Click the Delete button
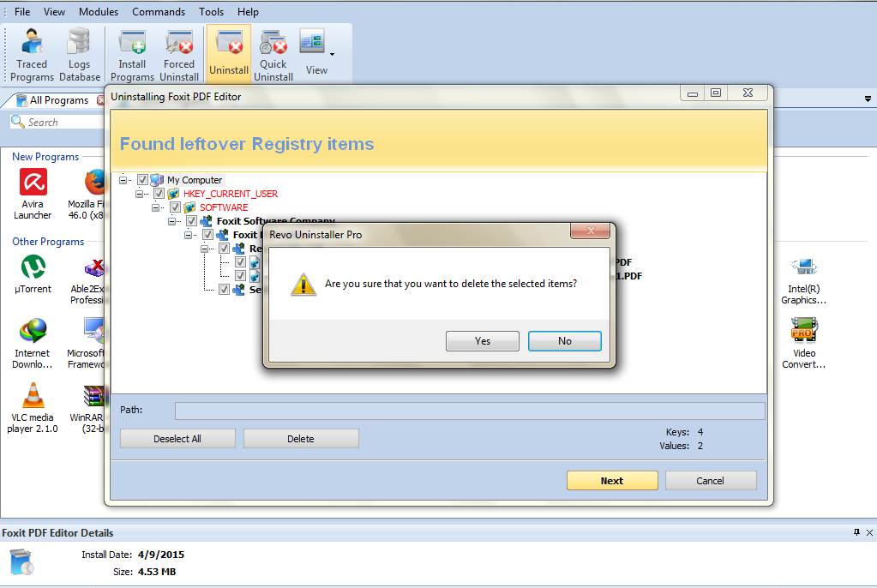The height and width of the screenshot is (588, 877). (x=301, y=439)
